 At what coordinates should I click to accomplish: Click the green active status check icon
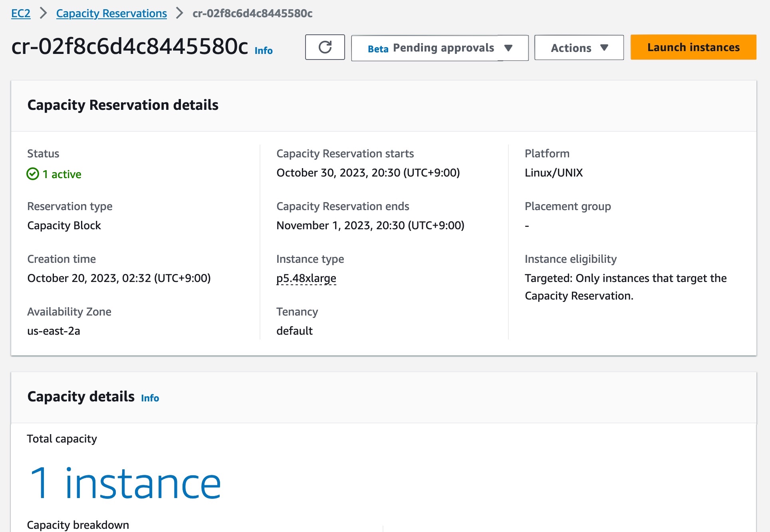tap(33, 174)
